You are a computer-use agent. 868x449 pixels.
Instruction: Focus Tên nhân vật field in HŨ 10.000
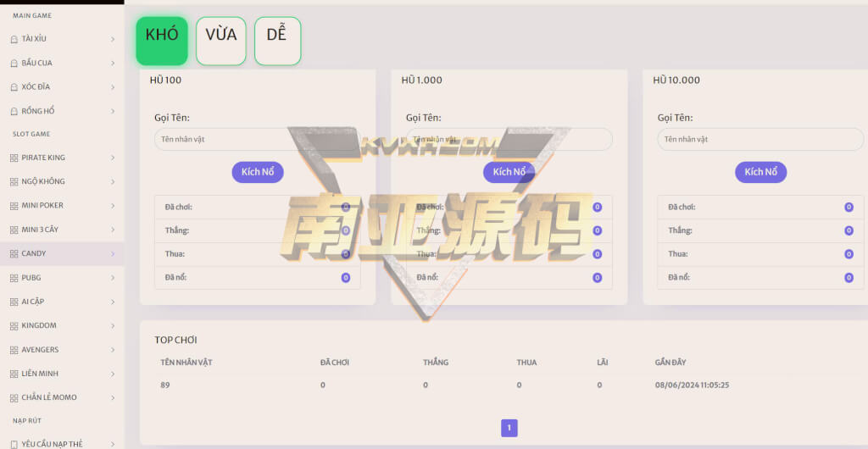[760, 139]
